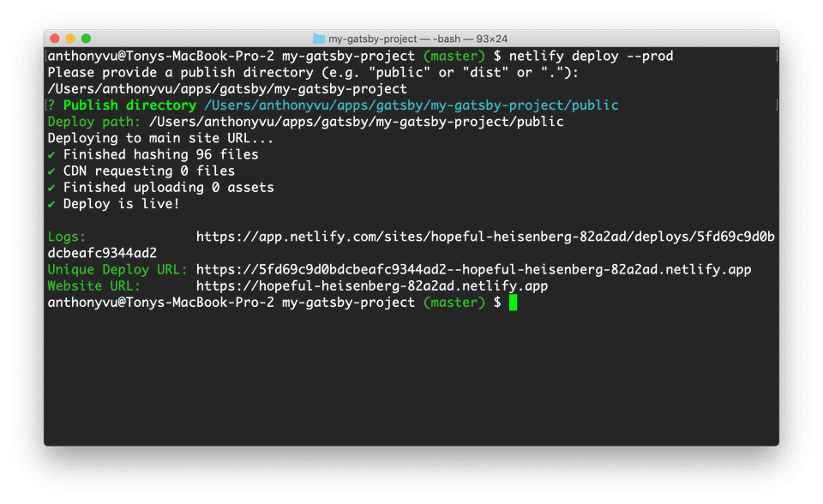Image resolution: width=823 pixels, height=504 pixels.
Task: Click the 'CDN requesting 0 files' line
Action: pos(141,171)
